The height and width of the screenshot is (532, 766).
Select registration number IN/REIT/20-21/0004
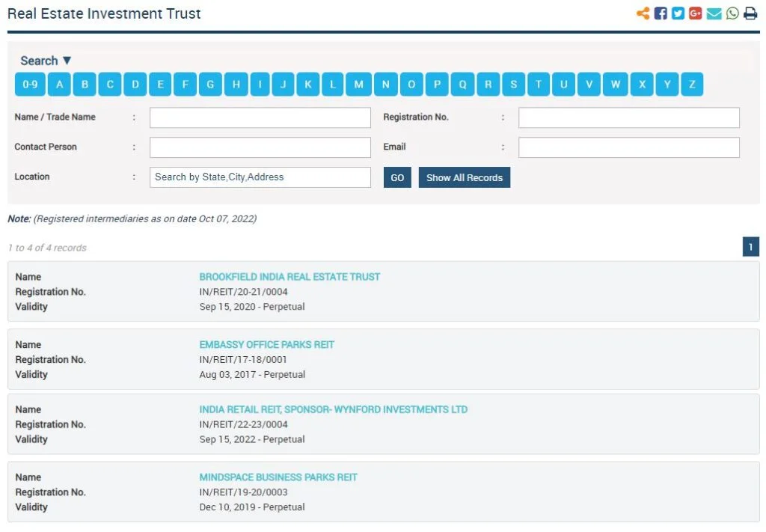point(243,292)
